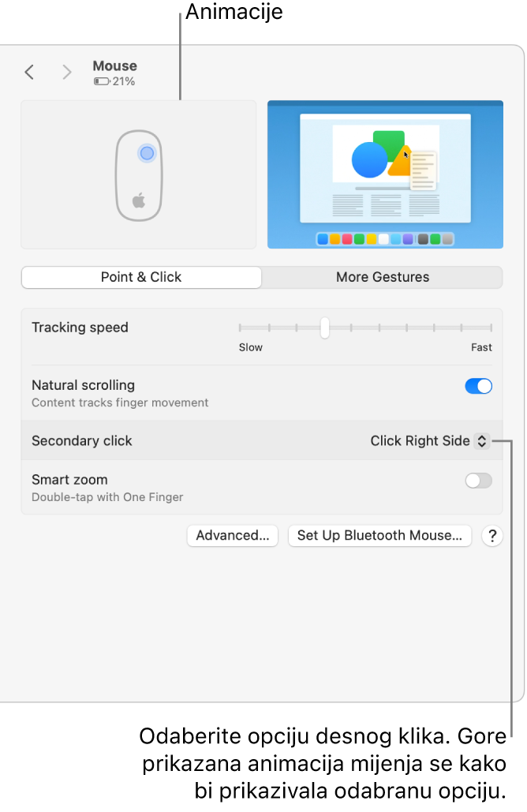Click the blue highlighted dot on the mouse
The image size is (527, 812).
click(x=147, y=153)
